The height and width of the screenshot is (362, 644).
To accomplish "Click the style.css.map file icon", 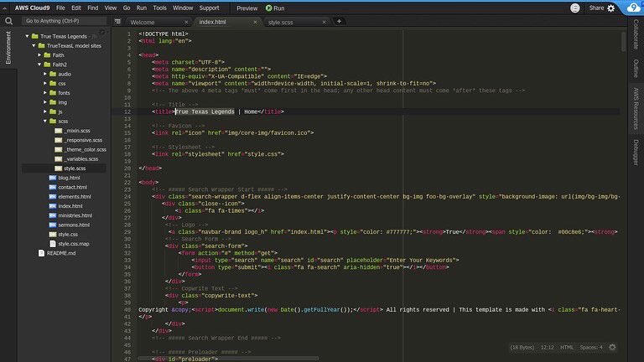I will (x=53, y=244).
